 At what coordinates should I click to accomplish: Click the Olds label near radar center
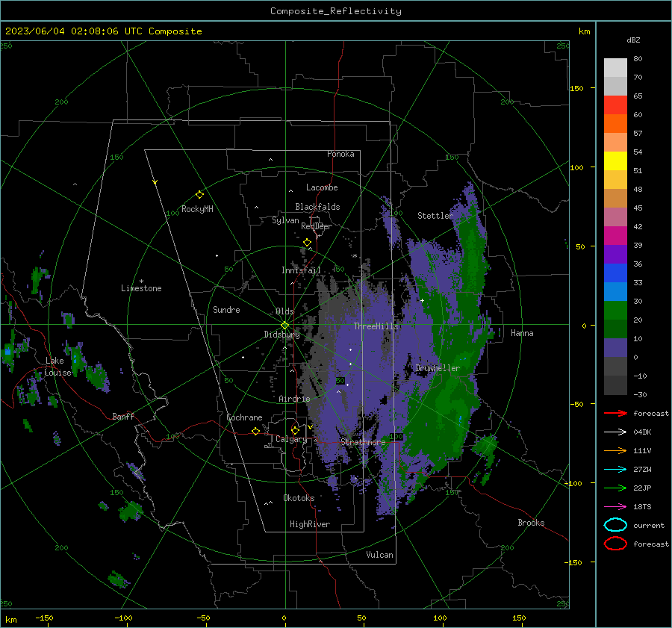[284, 311]
